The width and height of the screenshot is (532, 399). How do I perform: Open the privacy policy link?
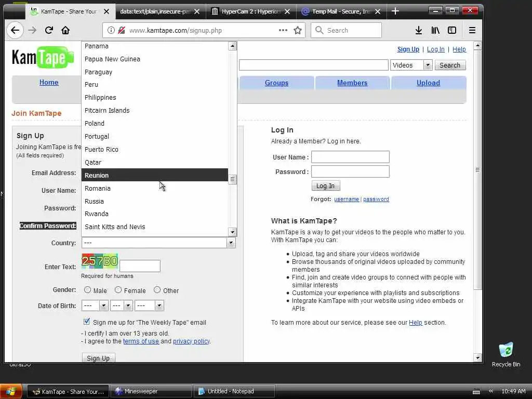(x=191, y=341)
